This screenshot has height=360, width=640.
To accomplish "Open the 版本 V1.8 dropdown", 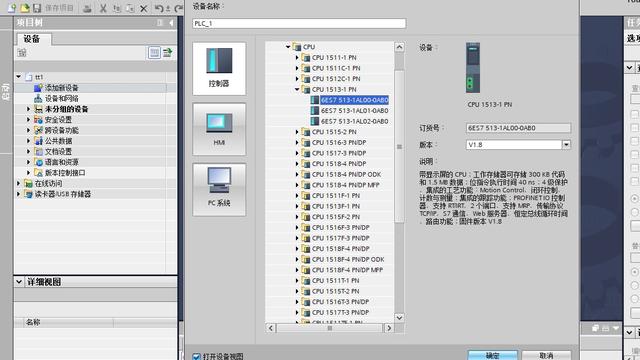I will click(x=566, y=144).
